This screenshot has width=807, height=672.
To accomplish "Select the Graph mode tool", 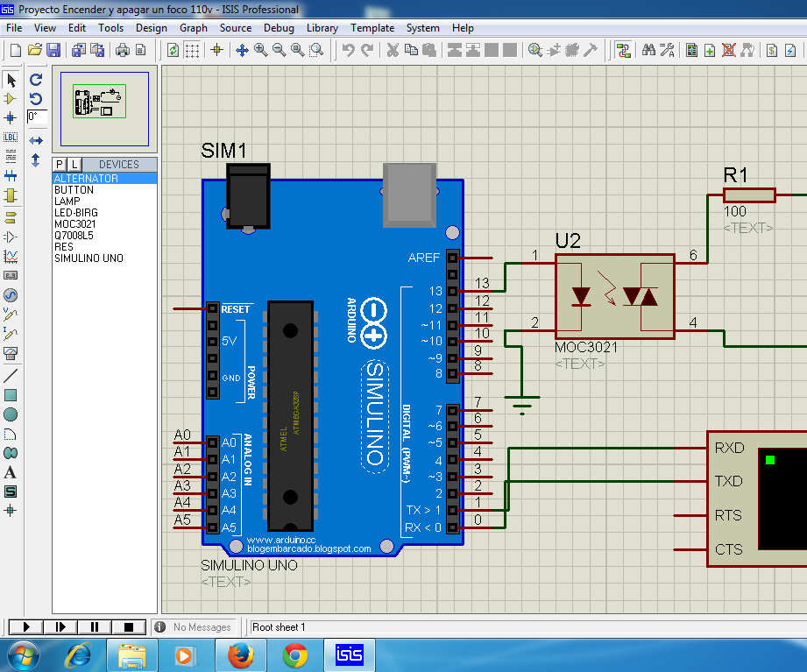I will [11, 256].
